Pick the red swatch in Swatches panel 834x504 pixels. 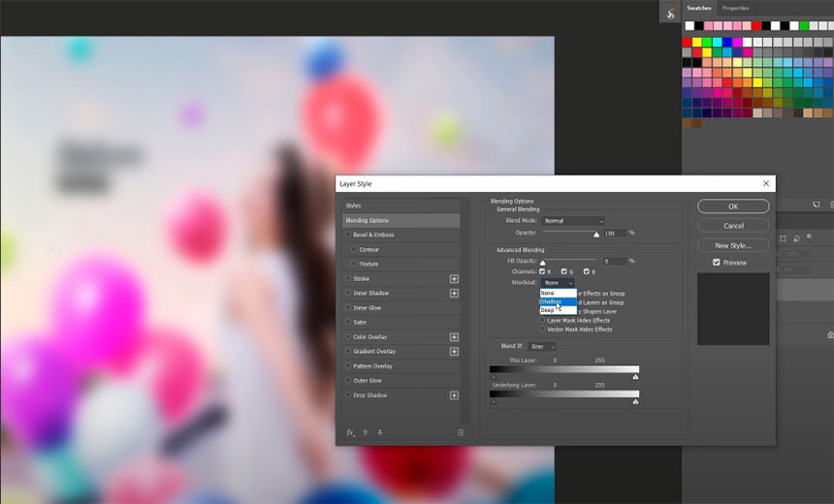point(688,43)
